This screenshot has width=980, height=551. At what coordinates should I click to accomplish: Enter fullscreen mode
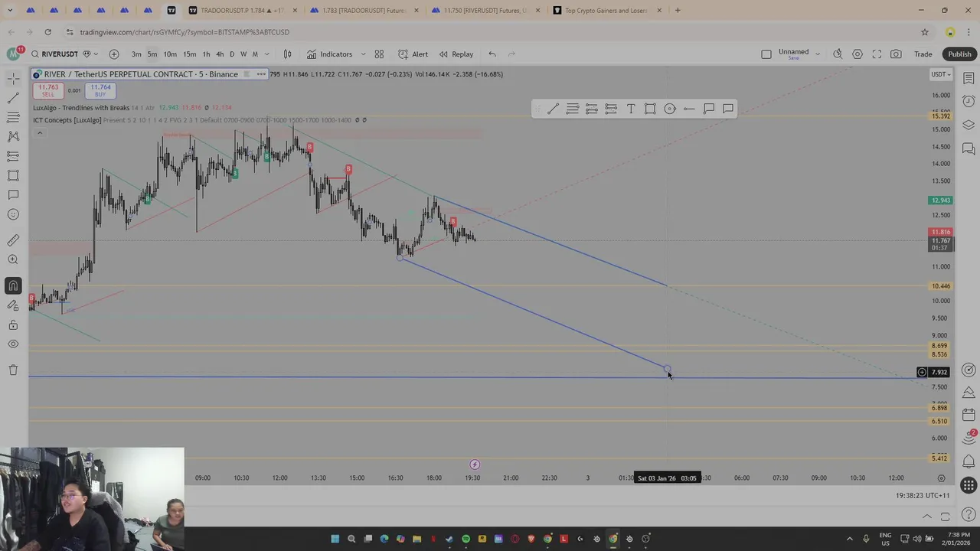pyautogui.click(x=877, y=54)
